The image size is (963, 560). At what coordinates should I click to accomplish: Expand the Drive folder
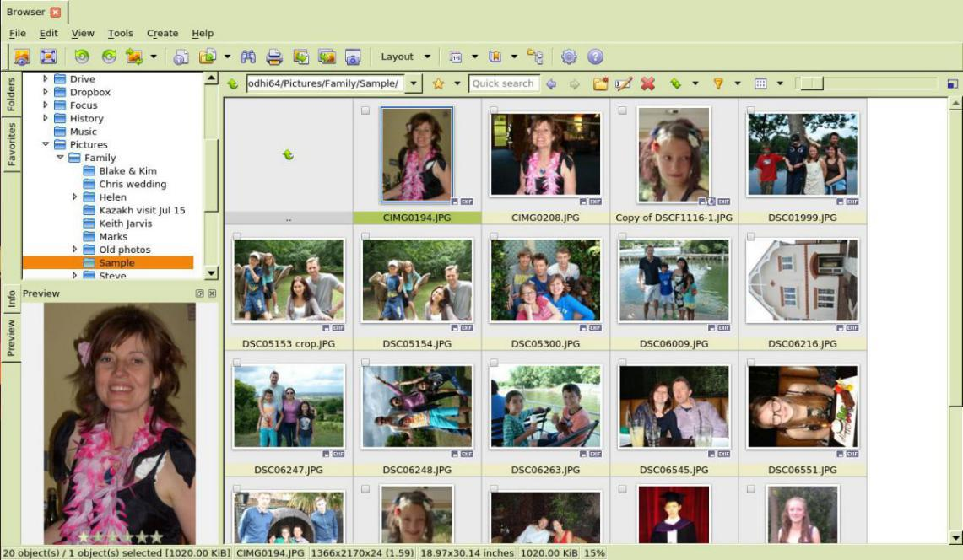point(45,78)
